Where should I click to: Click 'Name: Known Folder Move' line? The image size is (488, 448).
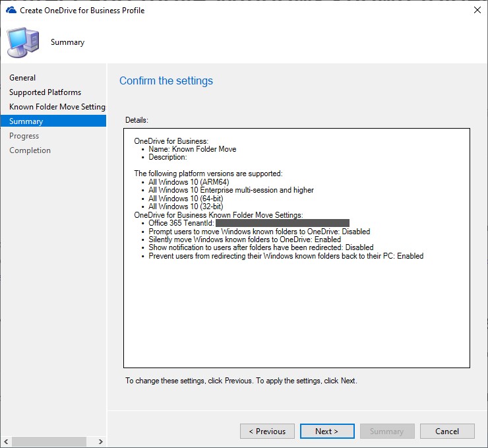193,149
